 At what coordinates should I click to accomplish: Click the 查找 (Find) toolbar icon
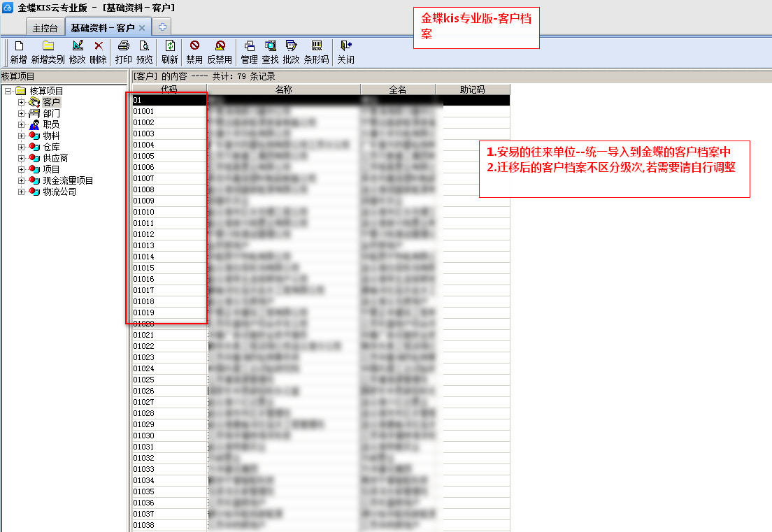(x=270, y=47)
